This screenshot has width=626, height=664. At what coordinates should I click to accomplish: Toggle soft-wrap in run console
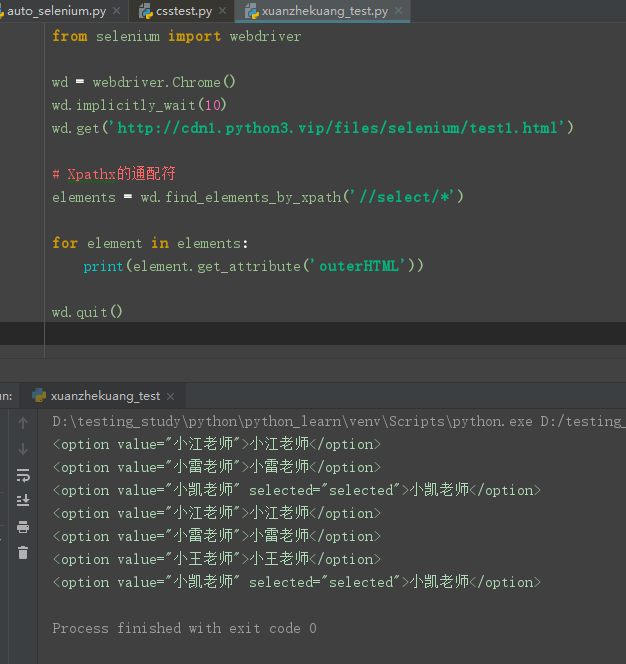[23, 475]
